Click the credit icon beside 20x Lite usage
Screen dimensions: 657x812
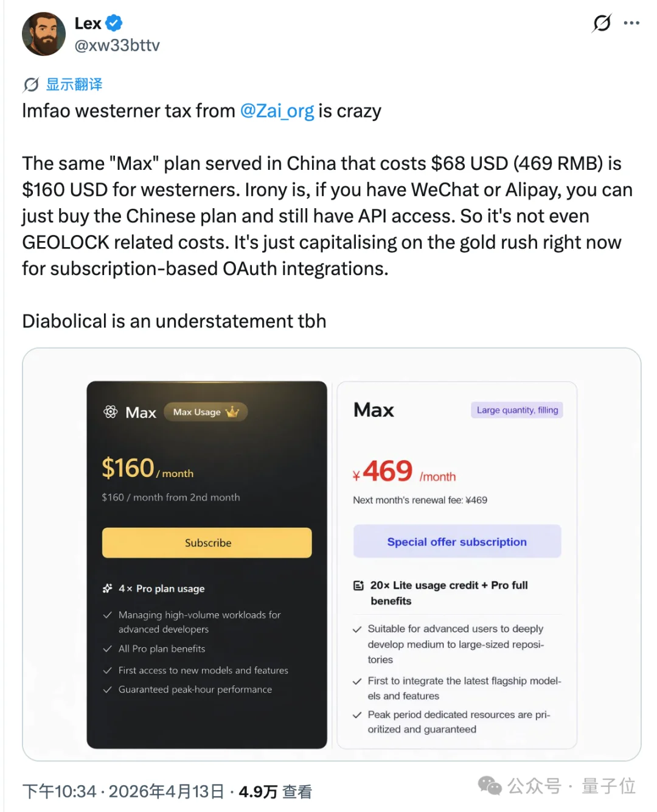[359, 586]
